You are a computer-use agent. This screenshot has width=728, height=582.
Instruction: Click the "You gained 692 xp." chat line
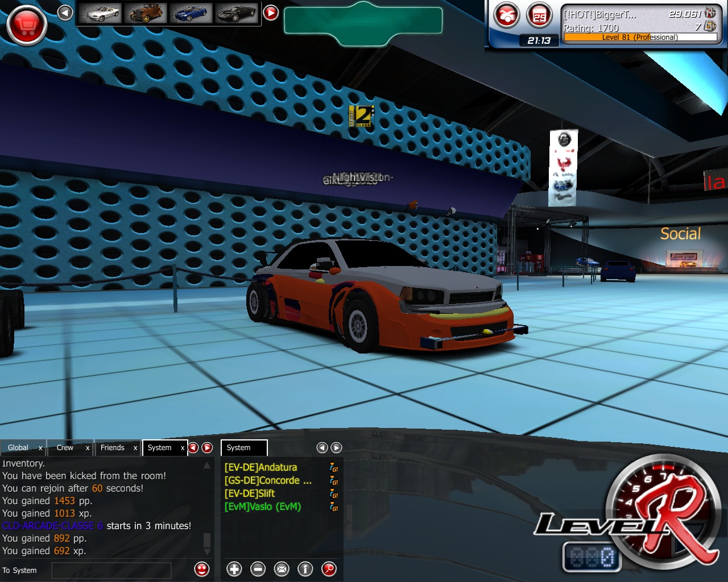44,551
